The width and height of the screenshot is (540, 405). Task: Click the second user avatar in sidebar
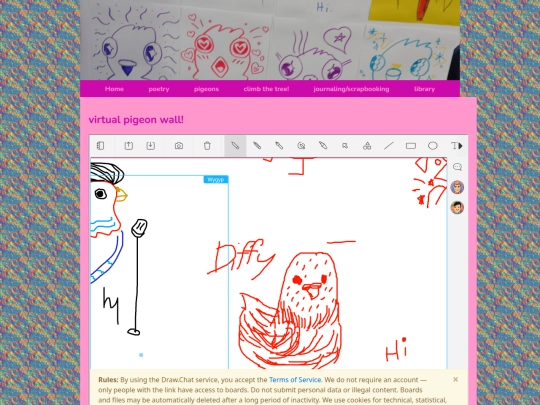point(457,208)
